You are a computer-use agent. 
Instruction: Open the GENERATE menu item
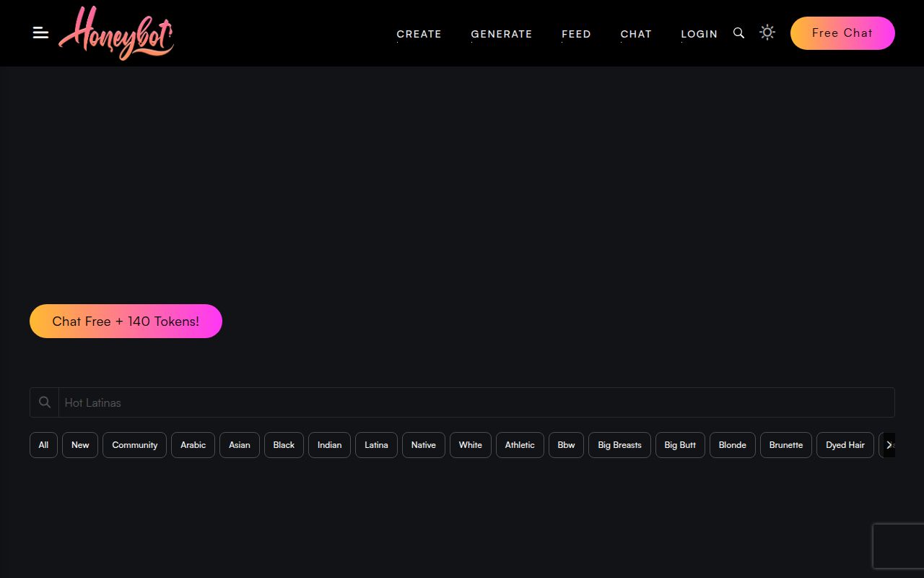(x=501, y=33)
